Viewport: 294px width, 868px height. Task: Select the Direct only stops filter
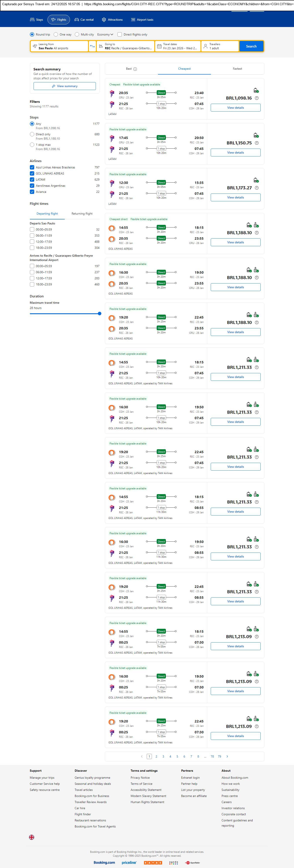32,134
